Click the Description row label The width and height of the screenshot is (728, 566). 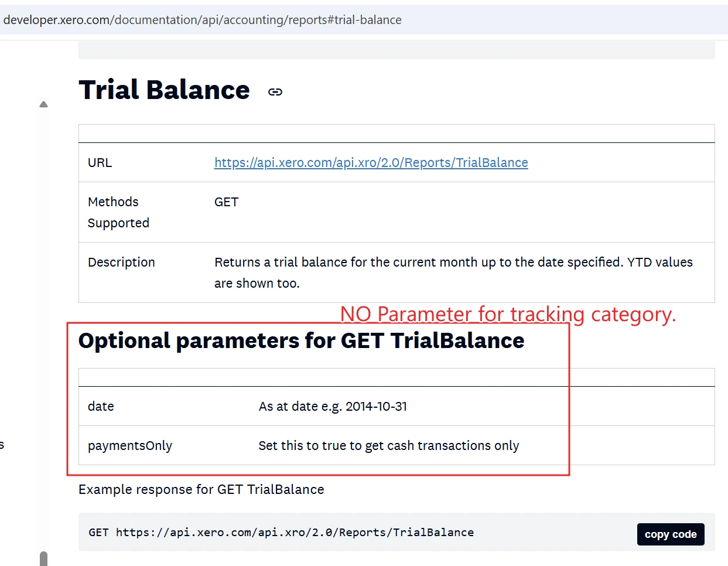coord(121,262)
